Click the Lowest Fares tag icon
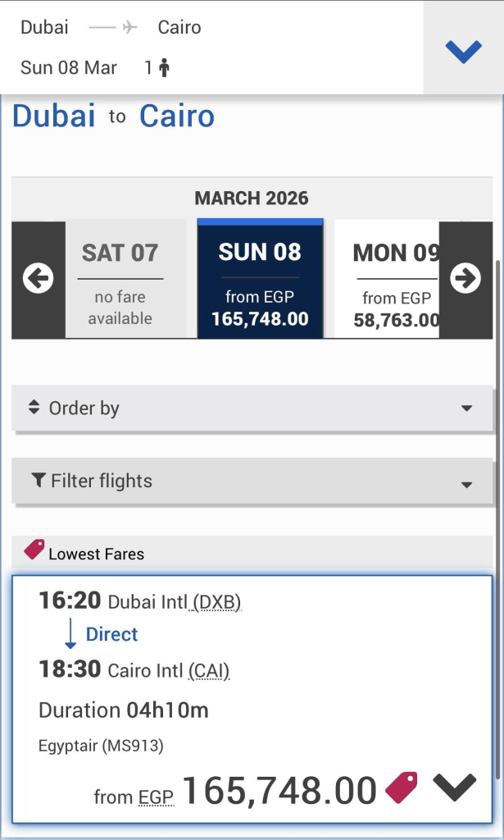 click(x=34, y=550)
